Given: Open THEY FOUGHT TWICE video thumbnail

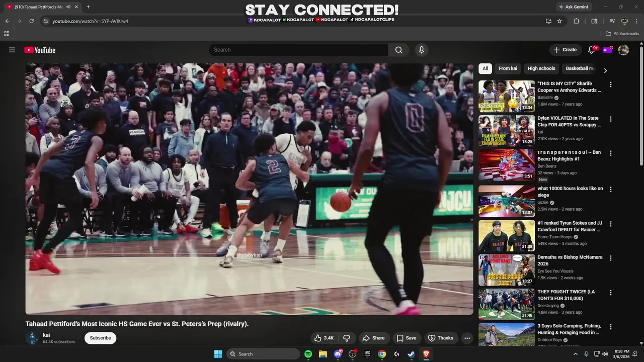Looking at the screenshot, I should [506, 304].
